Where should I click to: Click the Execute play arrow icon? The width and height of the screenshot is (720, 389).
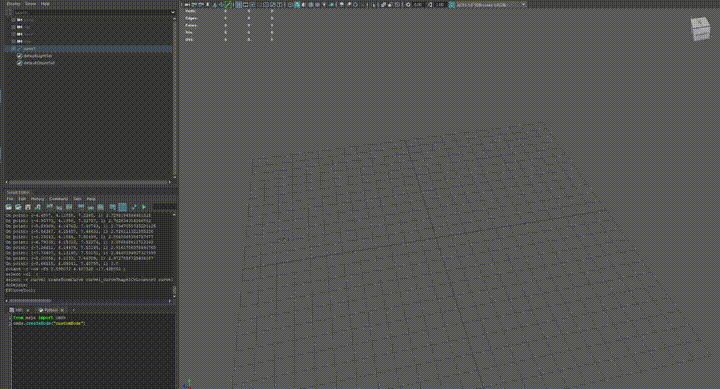coord(144,207)
